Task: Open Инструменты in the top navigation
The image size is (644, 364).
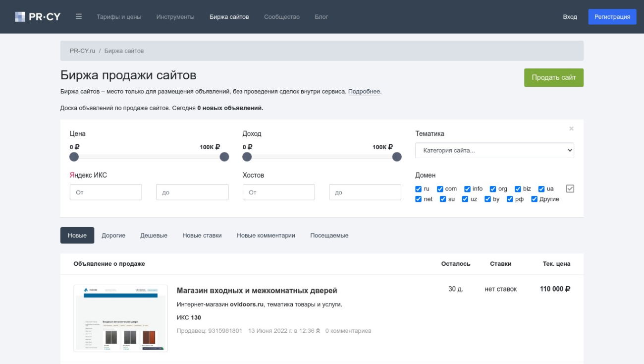Action: (x=175, y=17)
